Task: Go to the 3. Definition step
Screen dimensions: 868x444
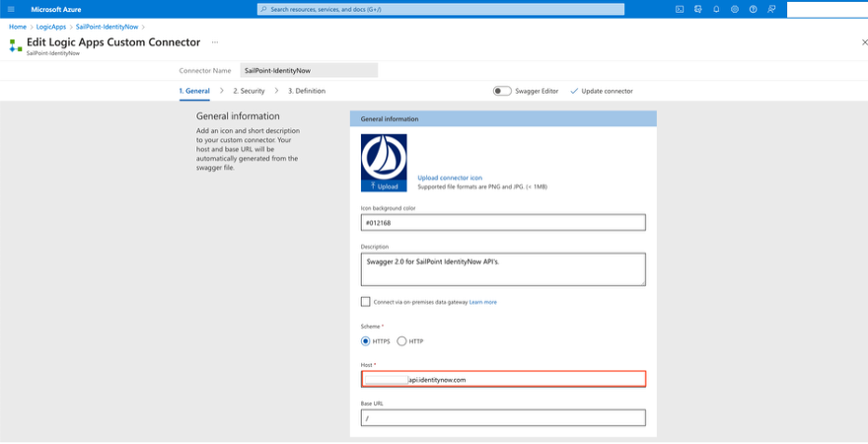Action: point(307,91)
